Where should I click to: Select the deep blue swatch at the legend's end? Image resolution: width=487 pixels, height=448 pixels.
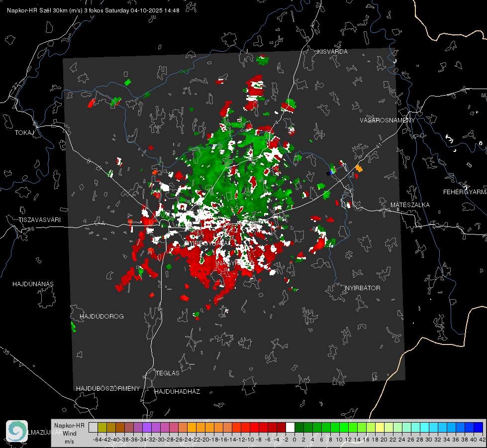[479, 427]
